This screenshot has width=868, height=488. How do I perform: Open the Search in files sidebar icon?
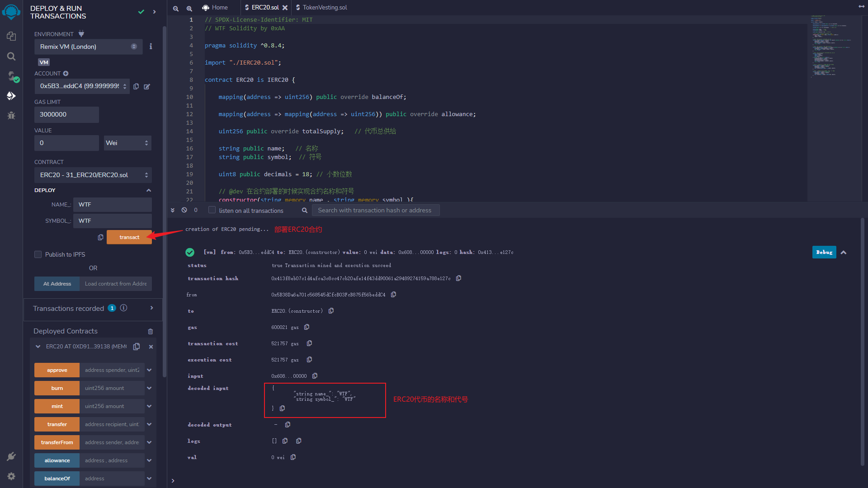tap(11, 56)
